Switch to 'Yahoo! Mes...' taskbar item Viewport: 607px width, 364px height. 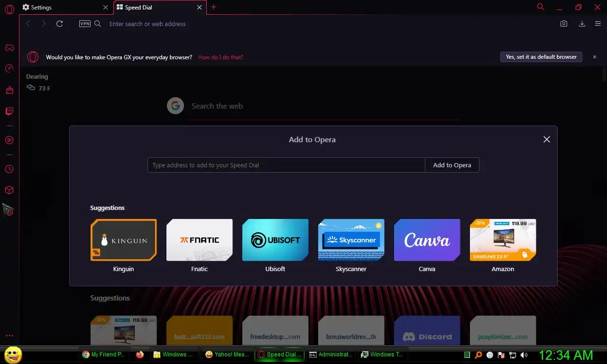pos(227,355)
